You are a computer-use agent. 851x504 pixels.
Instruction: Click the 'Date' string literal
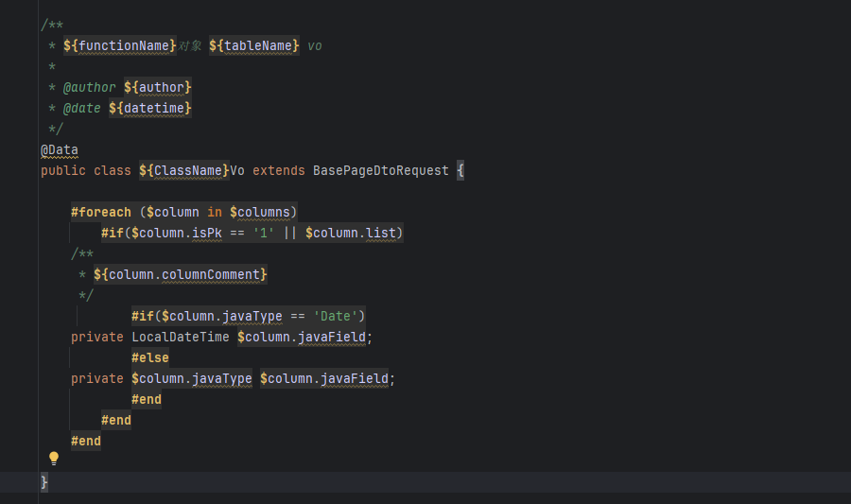coord(336,316)
